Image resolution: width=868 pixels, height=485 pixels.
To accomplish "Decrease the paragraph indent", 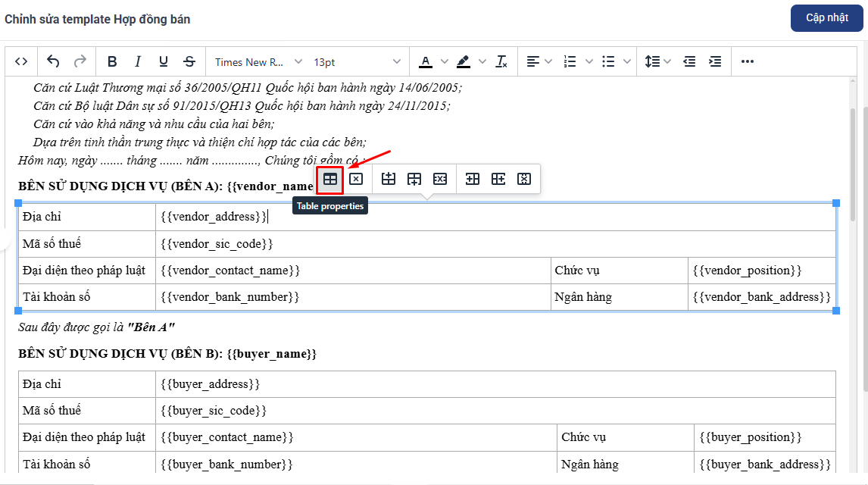I will pos(689,61).
